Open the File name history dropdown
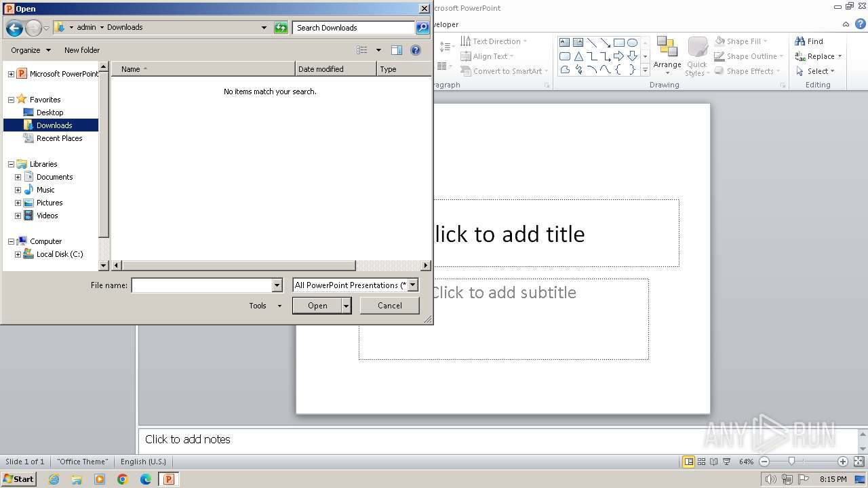This screenshot has width=868, height=488. coord(277,285)
